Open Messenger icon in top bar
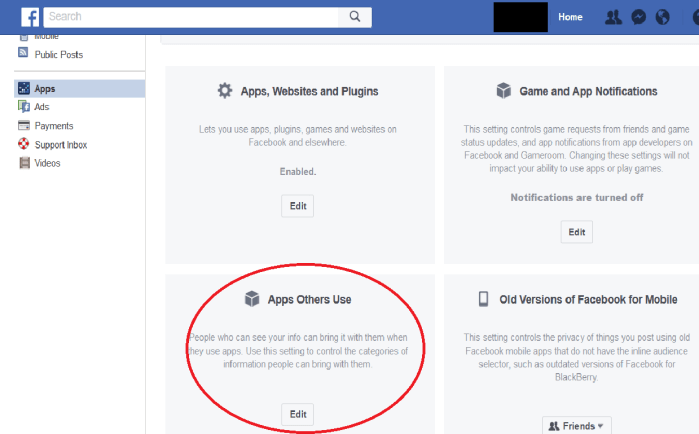 pyautogui.click(x=638, y=17)
